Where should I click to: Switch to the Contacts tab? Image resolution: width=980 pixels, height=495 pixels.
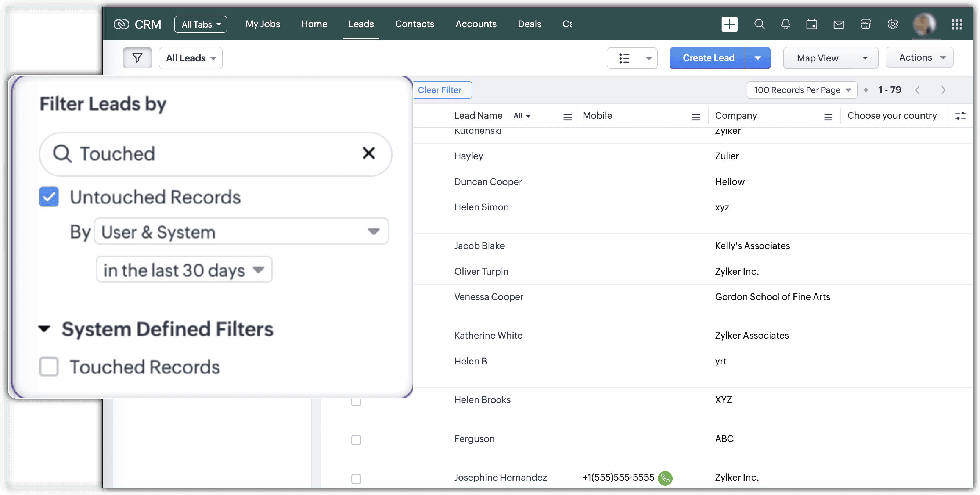[x=414, y=24]
